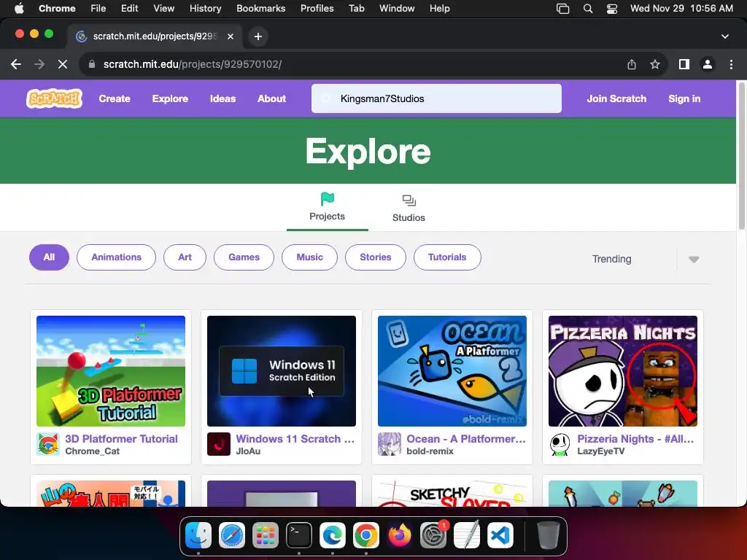The width and height of the screenshot is (747, 560).
Task: Click the page vertical scrollbar
Action: (x=741, y=157)
